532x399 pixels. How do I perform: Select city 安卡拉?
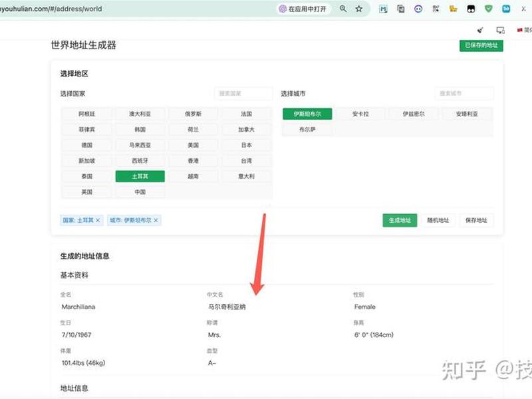click(360, 114)
